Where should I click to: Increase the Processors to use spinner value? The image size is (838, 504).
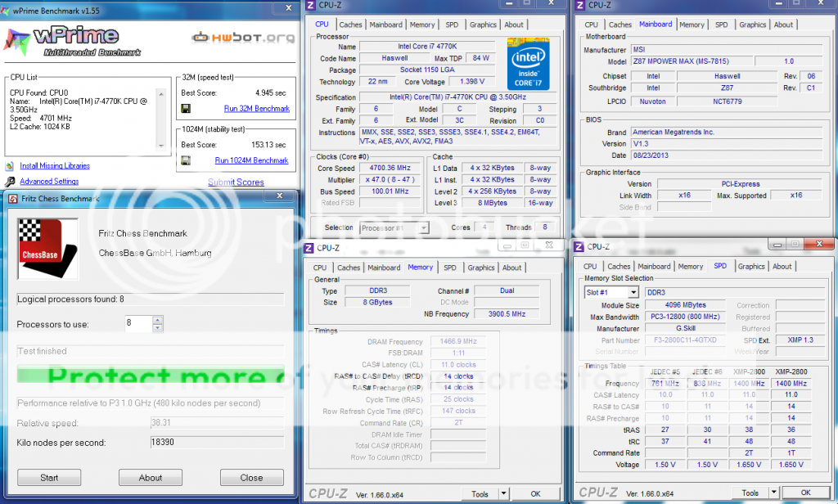click(x=158, y=320)
